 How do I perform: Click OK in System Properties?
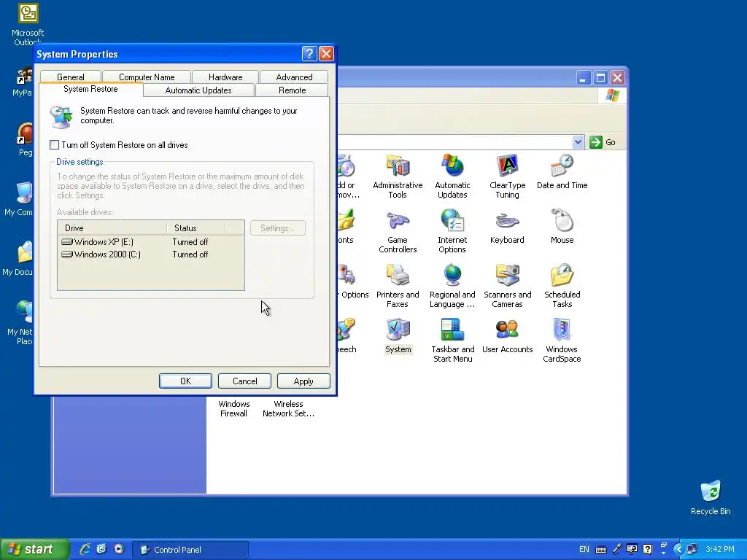tap(185, 381)
